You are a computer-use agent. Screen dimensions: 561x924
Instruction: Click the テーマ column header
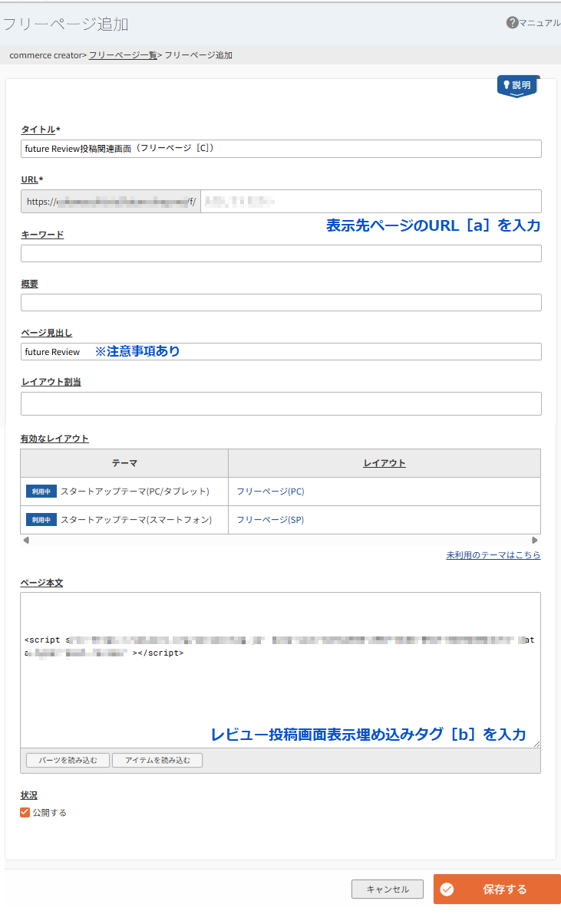click(124, 463)
